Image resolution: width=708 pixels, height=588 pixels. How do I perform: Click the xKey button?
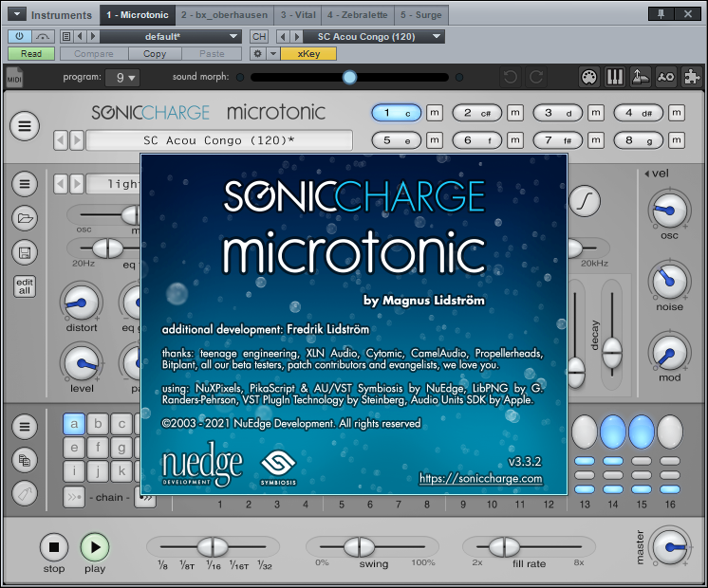[308, 54]
